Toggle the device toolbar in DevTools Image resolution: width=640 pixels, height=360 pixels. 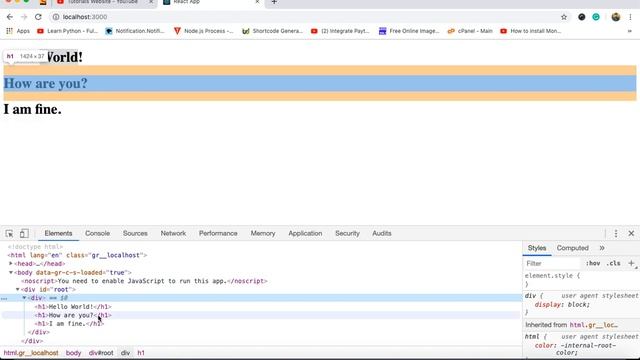click(x=24, y=233)
